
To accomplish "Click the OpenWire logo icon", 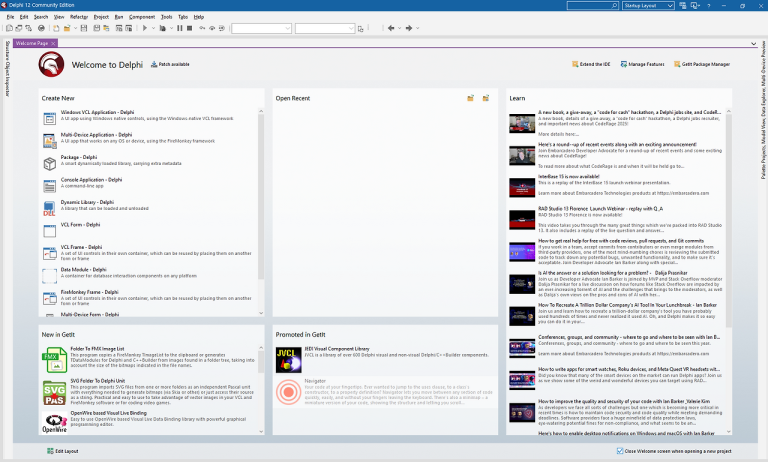I will [54, 423].
